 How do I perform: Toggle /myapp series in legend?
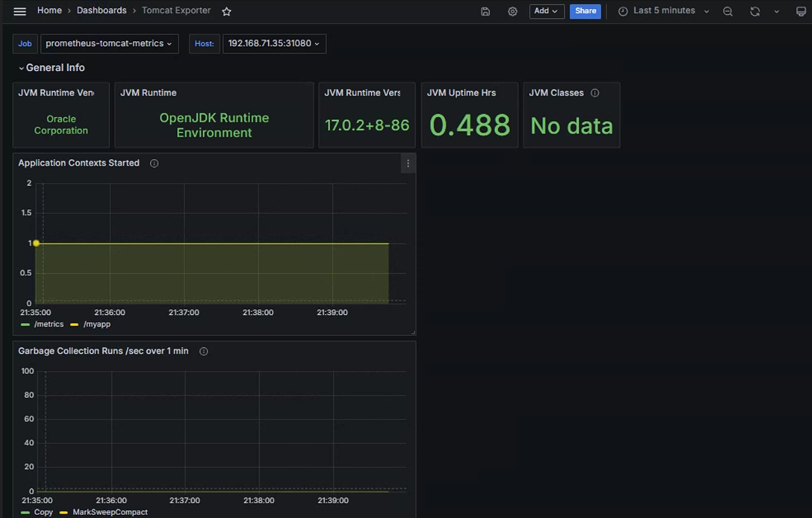coord(97,324)
